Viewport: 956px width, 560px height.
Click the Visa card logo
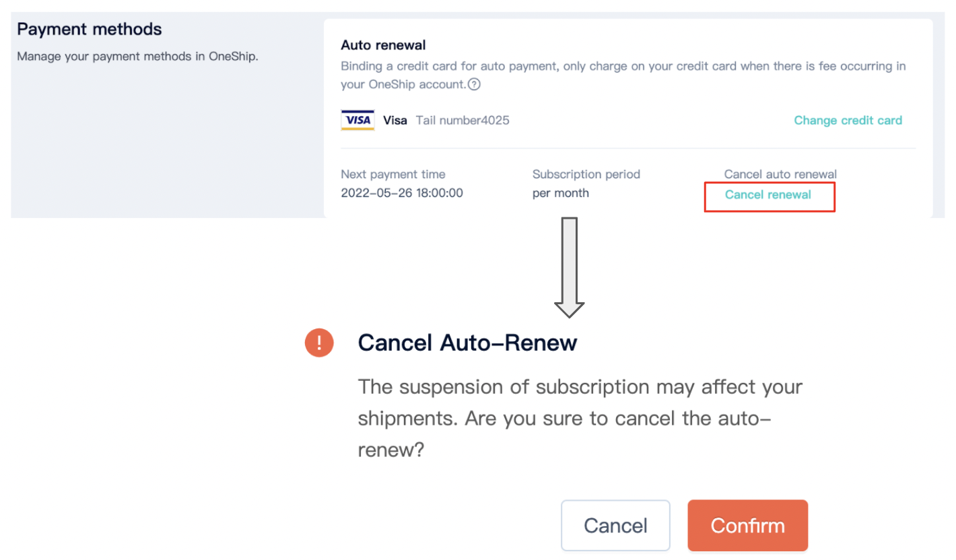point(358,120)
